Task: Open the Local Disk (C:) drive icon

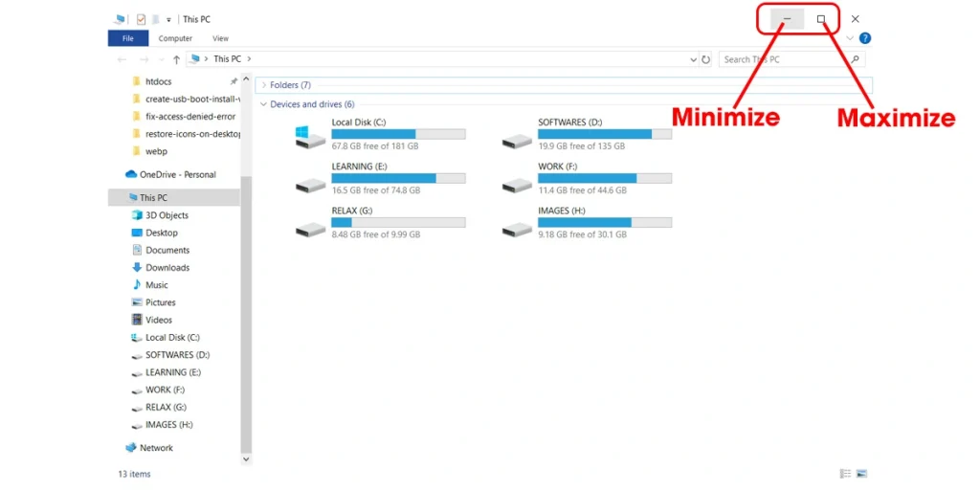Action: 310,136
